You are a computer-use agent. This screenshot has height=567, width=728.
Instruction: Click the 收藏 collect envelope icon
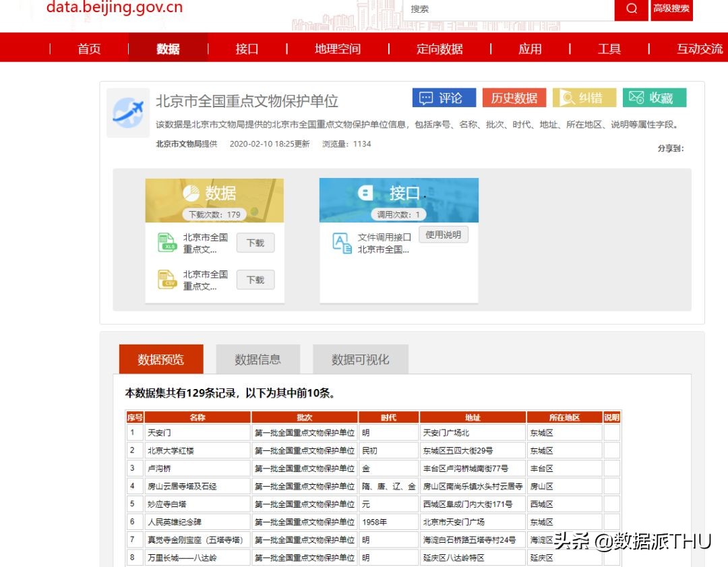coord(634,98)
